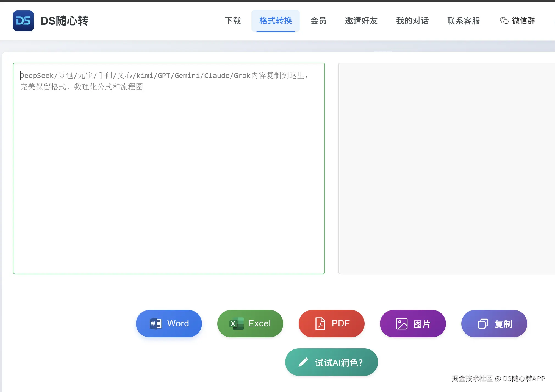Go to 邀请好友 invite friends
This screenshot has height=392, width=555.
coord(361,21)
